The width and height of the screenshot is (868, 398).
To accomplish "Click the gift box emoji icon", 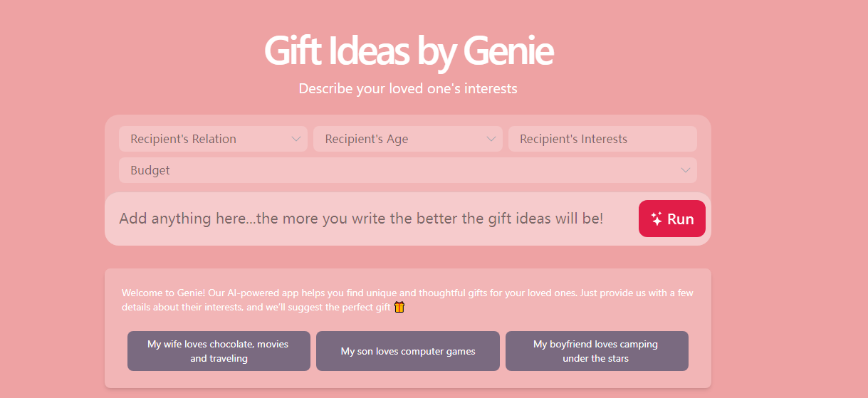I will click(x=399, y=307).
